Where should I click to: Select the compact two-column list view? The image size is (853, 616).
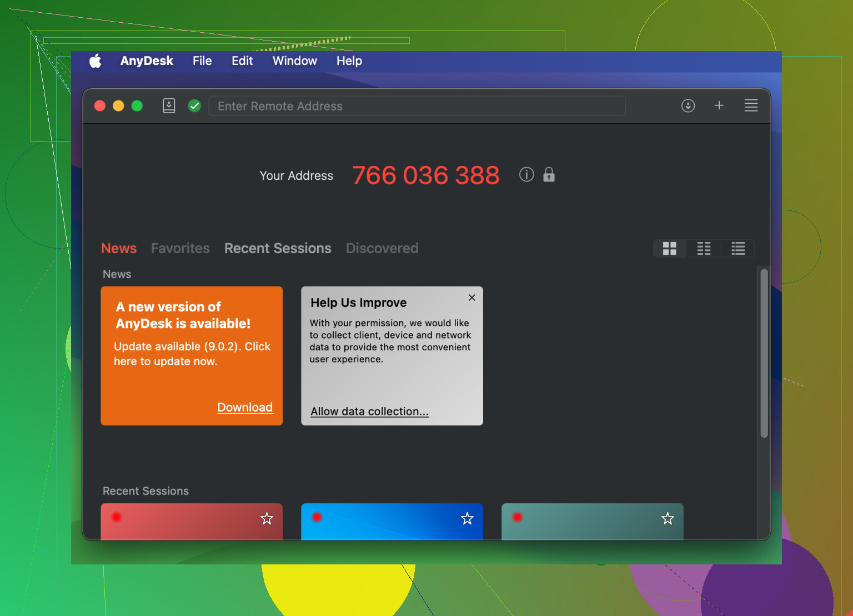pos(704,249)
